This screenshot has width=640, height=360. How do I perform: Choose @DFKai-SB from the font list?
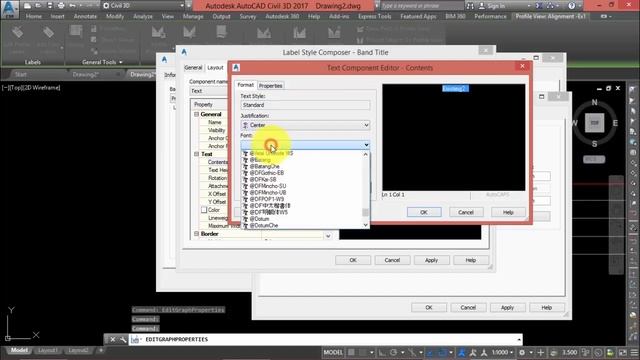pos(262,180)
